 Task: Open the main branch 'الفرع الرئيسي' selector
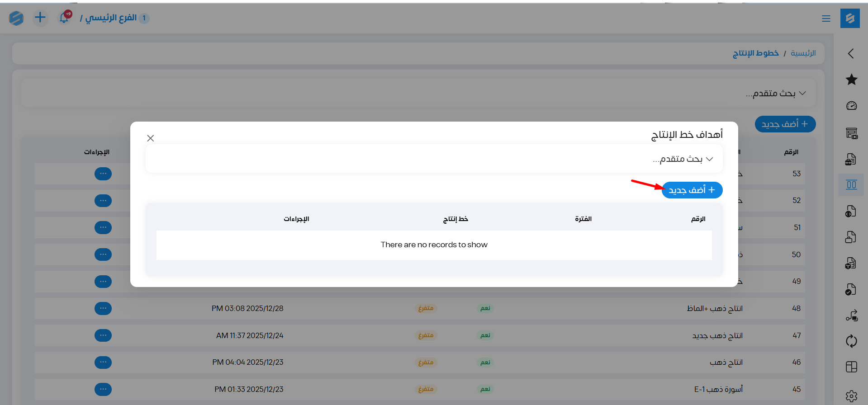pyautogui.click(x=111, y=18)
